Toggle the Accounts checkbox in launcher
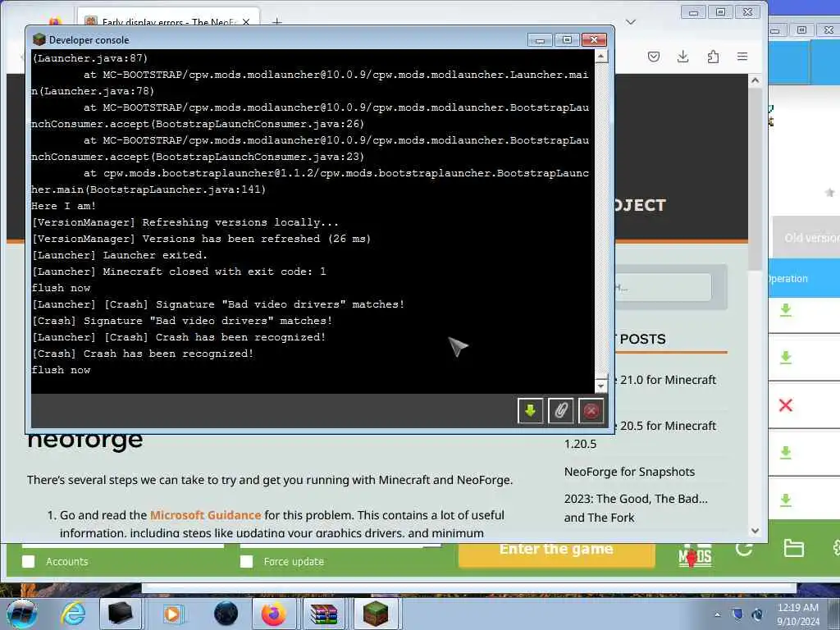The height and width of the screenshot is (630, 840). (x=29, y=561)
